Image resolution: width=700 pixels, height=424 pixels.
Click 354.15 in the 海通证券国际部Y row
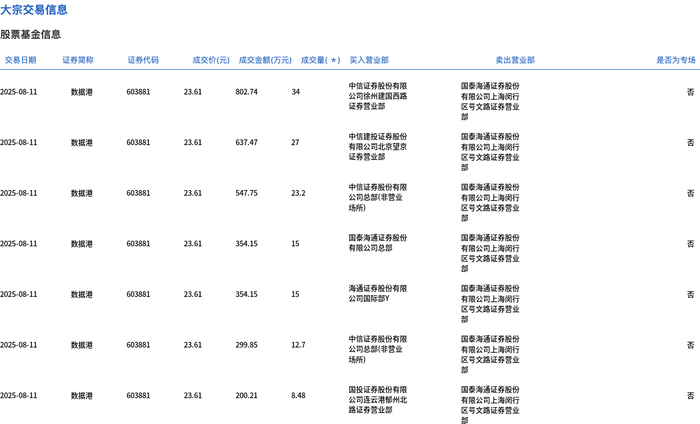coord(247,294)
